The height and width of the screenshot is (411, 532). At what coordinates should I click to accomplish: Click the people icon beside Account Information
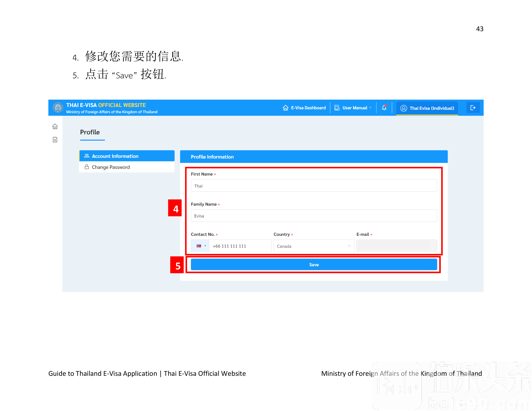coord(87,156)
